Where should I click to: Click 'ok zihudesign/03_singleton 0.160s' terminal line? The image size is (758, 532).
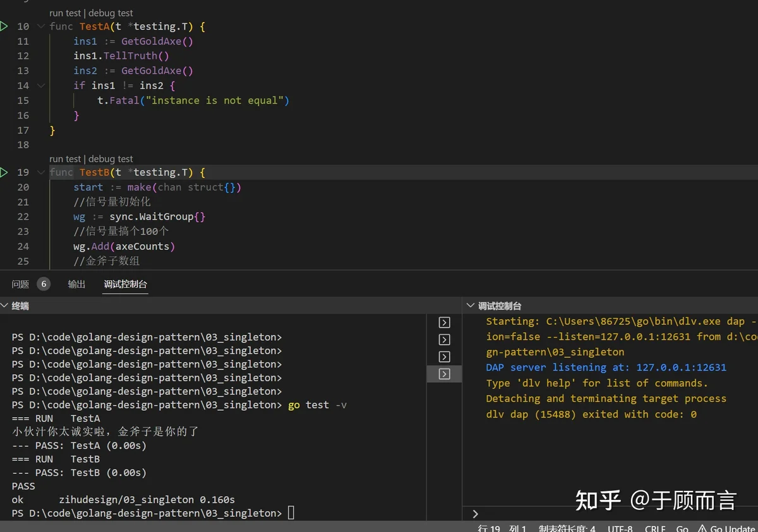(x=123, y=500)
